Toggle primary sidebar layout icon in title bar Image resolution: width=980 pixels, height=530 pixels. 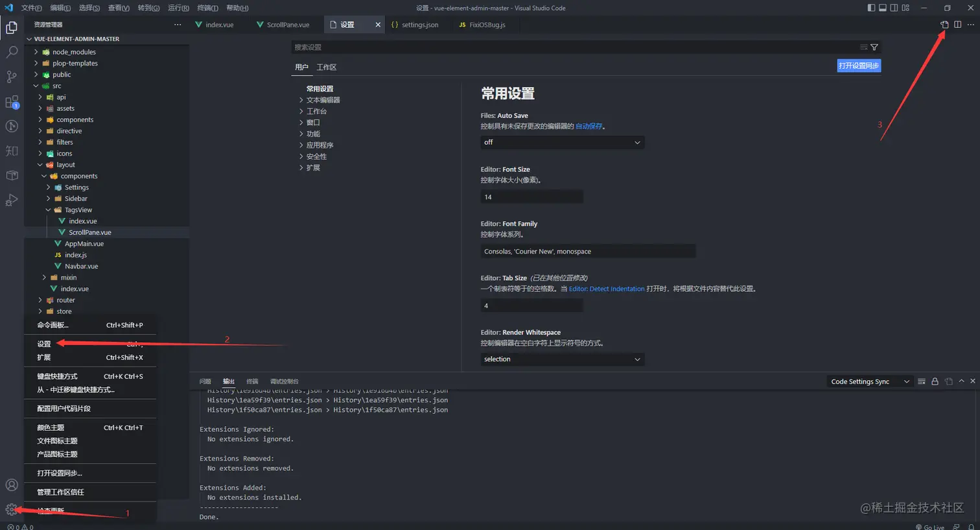point(871,8)
